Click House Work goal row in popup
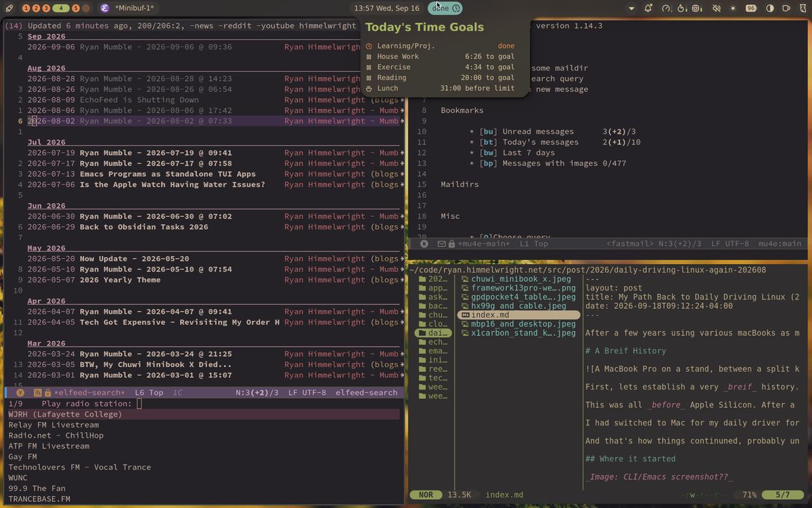The height and width of the screenshot is (508, 812). [441, 57]
